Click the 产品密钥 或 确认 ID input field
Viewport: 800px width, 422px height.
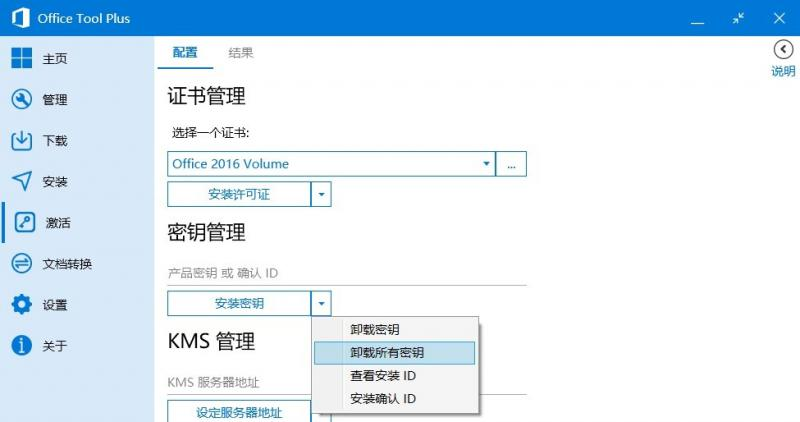[347, 274]
